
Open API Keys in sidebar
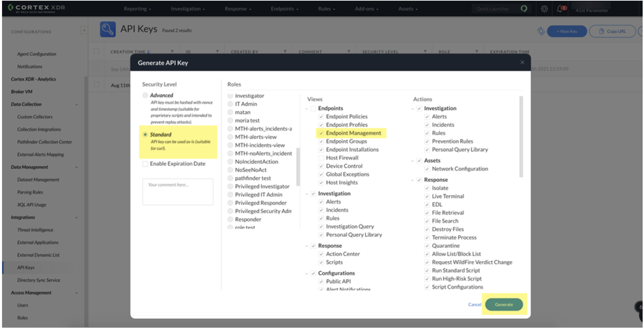pyautogui.click(x=26, y=267)
